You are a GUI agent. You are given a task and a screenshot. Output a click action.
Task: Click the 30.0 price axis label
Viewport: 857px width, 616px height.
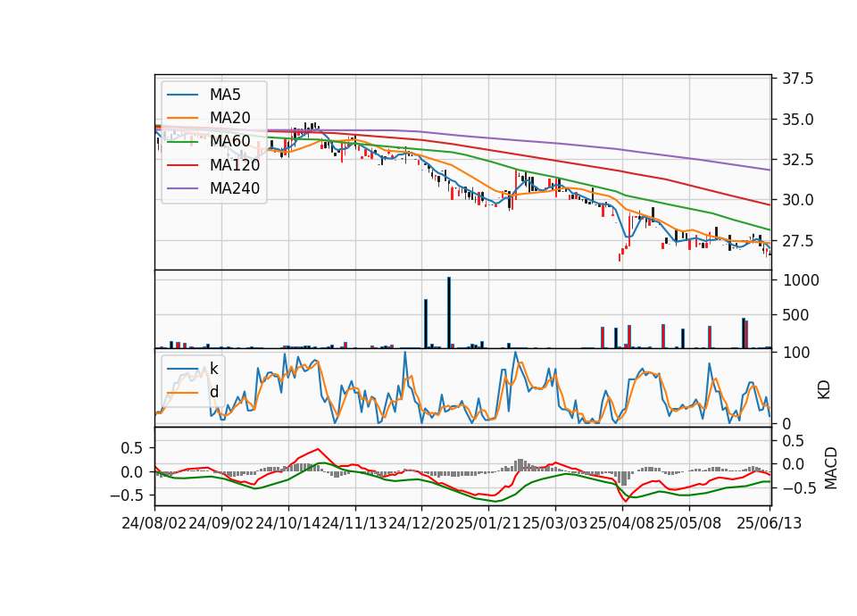[x=797, y=201]
